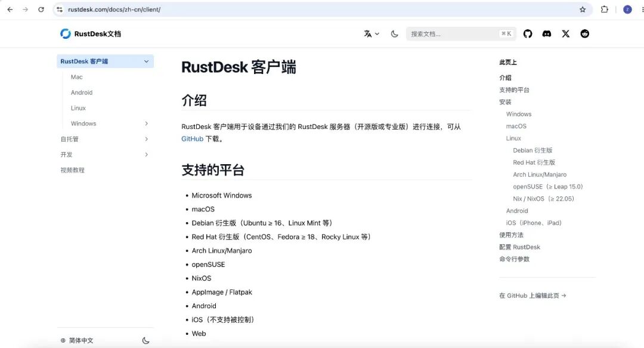This screenshot has height=348, width=644.
Task: Open site info icon in address bar
Action: (60, 10)
